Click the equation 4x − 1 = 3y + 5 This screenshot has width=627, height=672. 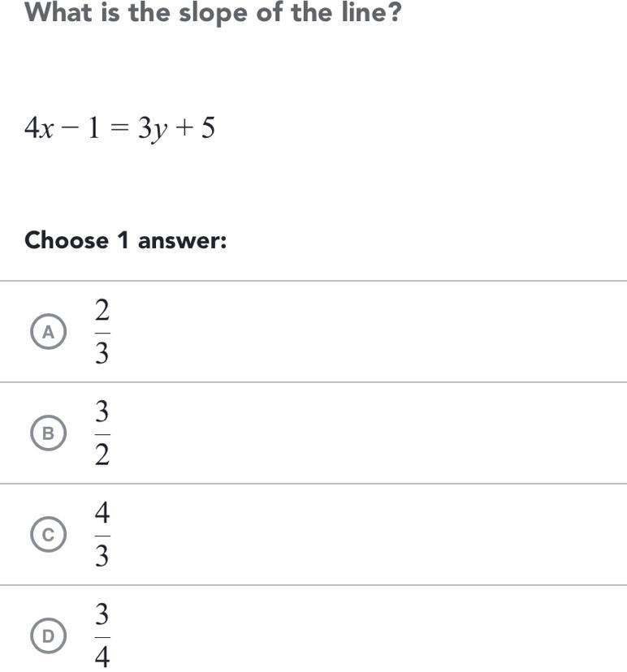119,128
